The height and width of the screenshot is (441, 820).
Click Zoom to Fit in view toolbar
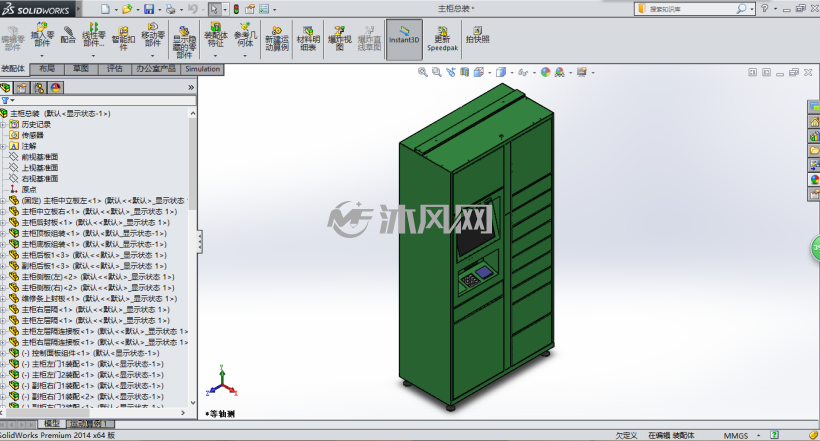(423, 72)
